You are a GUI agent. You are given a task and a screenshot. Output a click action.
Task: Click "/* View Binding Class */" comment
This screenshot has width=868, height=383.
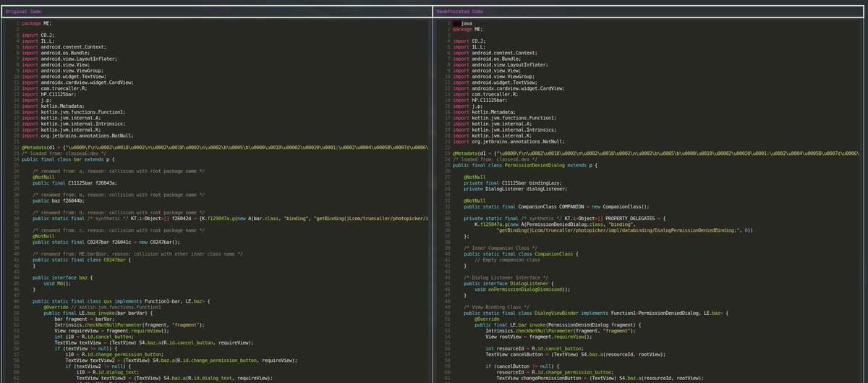pyautogui.click(x=495, y=306)
